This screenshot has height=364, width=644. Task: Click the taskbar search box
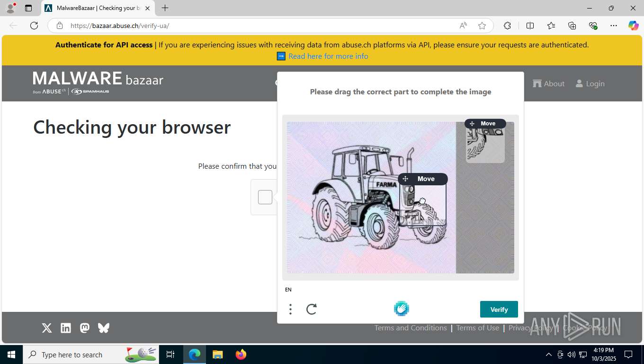91,355
